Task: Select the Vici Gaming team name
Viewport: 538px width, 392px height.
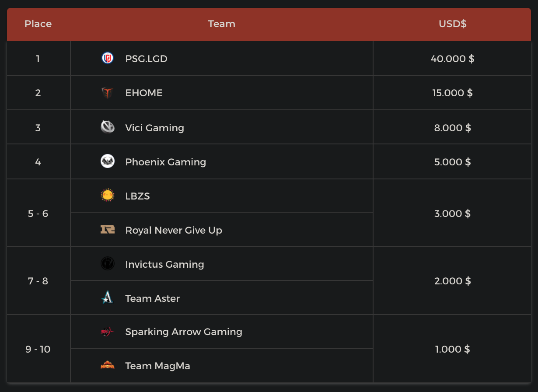Action: click(x=154, y=128)
